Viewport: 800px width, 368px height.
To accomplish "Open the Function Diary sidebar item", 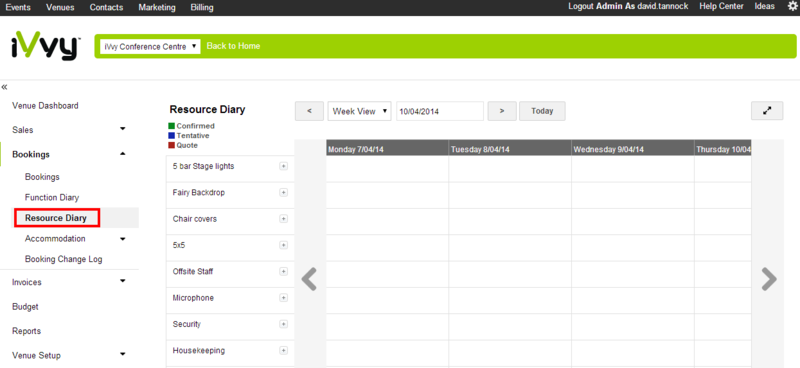I will click(x=52, y=198).
